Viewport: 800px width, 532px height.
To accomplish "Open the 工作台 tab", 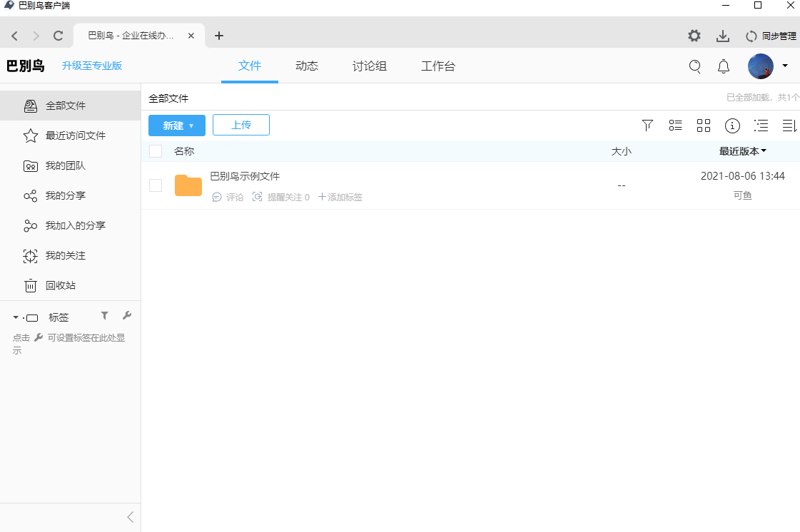I will pos(437,66).
